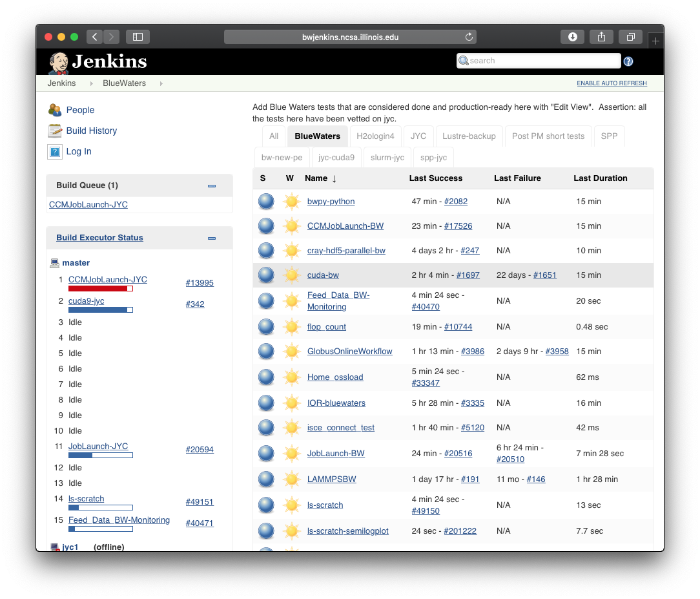Screen dimensions: 700x599
Task: Click the Safari share button
Action: tap(602, 37)
